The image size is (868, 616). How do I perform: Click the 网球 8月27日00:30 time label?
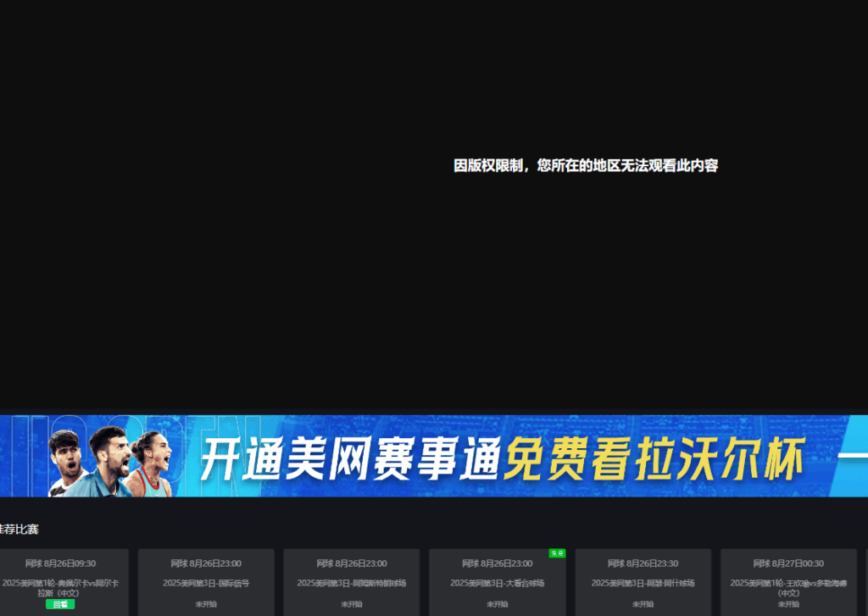click(788, 563)
